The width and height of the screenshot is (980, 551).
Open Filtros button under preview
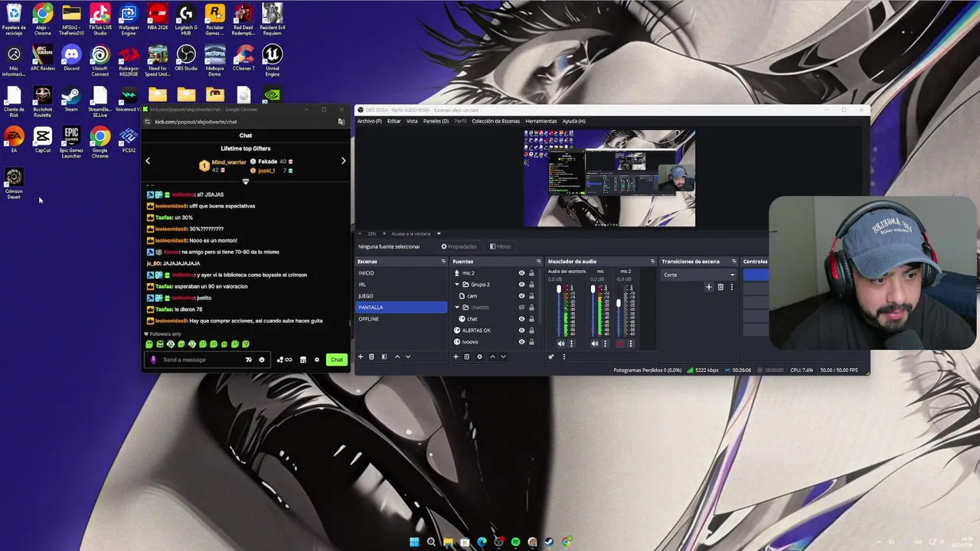click(500, 246)
